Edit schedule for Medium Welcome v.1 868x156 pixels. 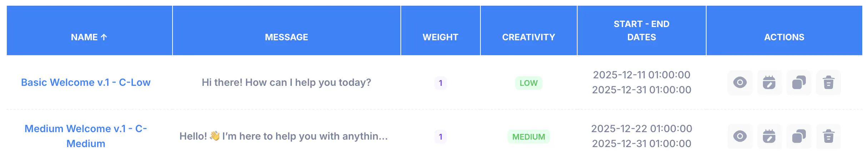769,136
